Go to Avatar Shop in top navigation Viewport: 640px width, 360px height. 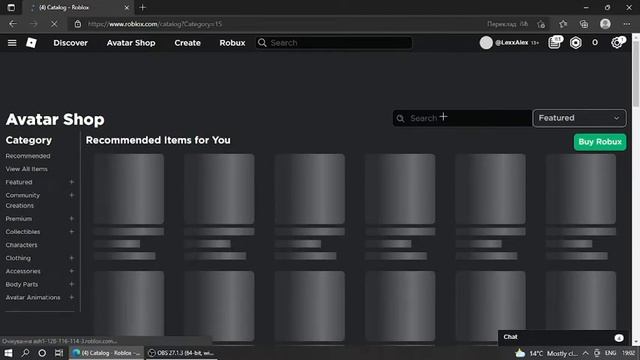pyautogui.click(x=131, y=43)
